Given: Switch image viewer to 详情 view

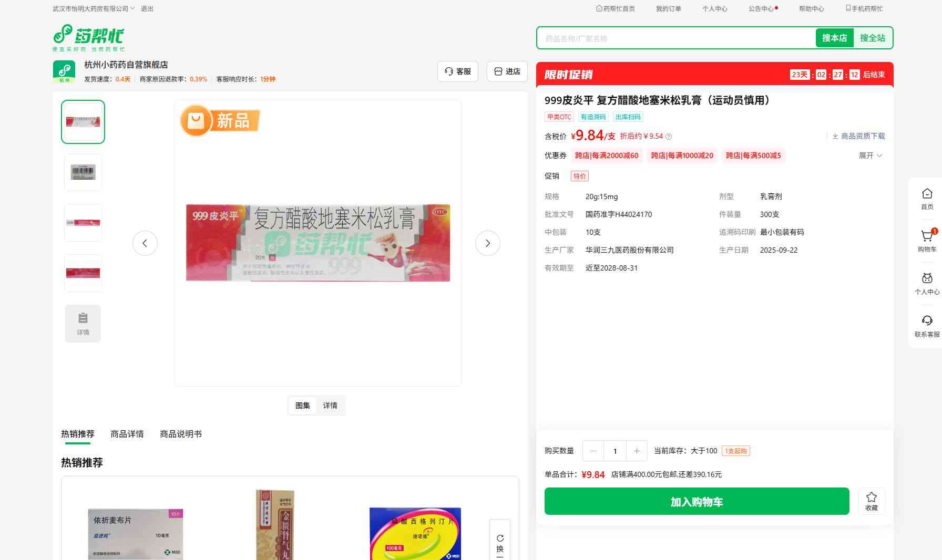Looking at the screenshot, I should click(330, 406).
